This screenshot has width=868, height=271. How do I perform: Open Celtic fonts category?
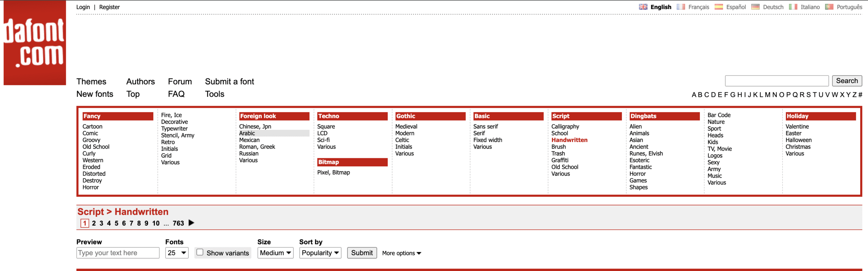pos(402,140)
